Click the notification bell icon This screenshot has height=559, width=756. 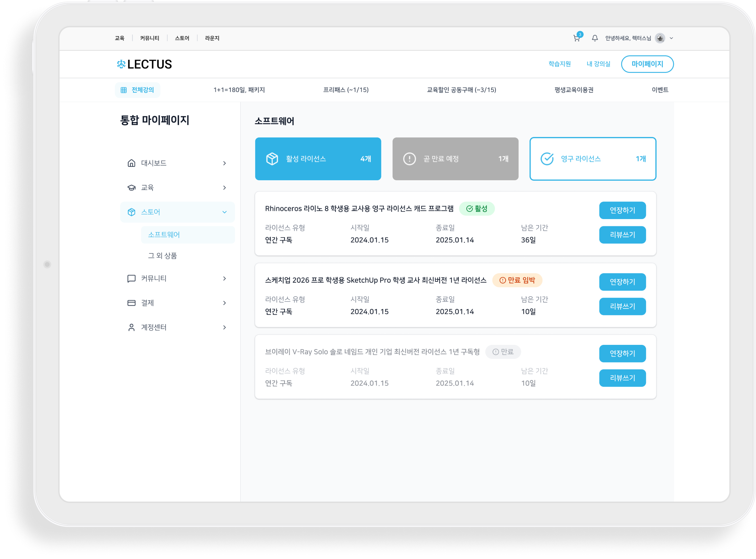point(595,38)
